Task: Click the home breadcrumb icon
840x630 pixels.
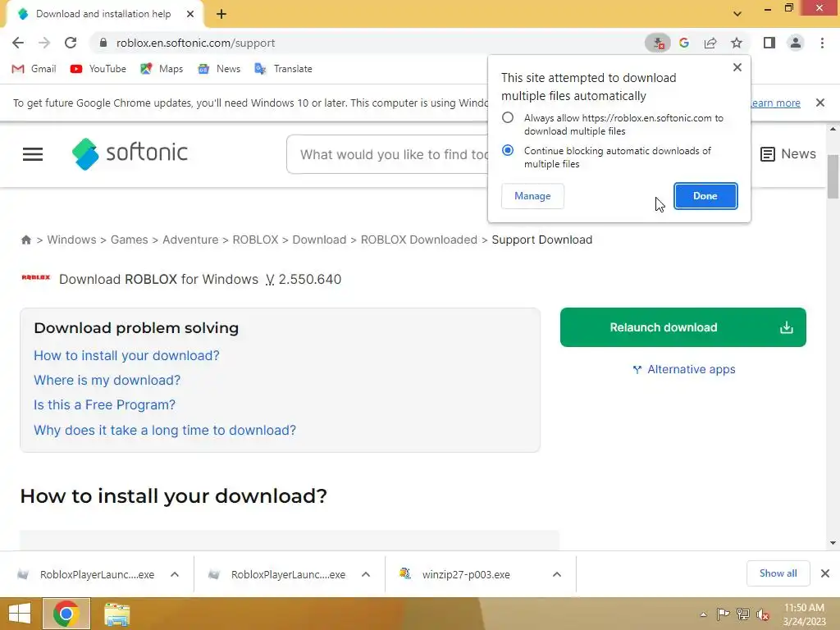Action: tap(25, 240)
